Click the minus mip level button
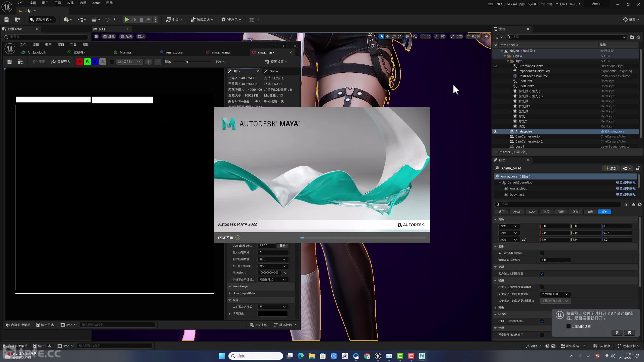 coord(158,62)
